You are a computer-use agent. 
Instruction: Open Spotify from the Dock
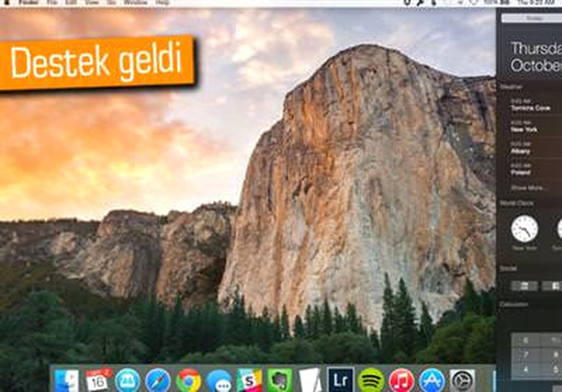pos(371,380)
